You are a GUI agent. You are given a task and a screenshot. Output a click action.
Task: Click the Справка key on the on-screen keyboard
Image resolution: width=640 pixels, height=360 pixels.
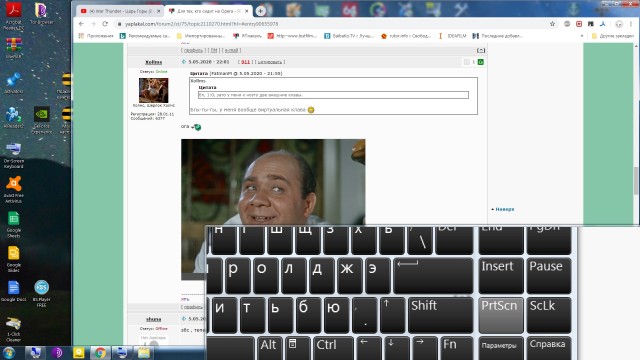pos(549,348)
